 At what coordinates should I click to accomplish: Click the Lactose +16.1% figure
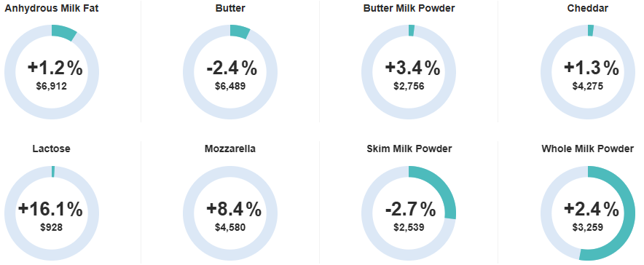(50, 210)
